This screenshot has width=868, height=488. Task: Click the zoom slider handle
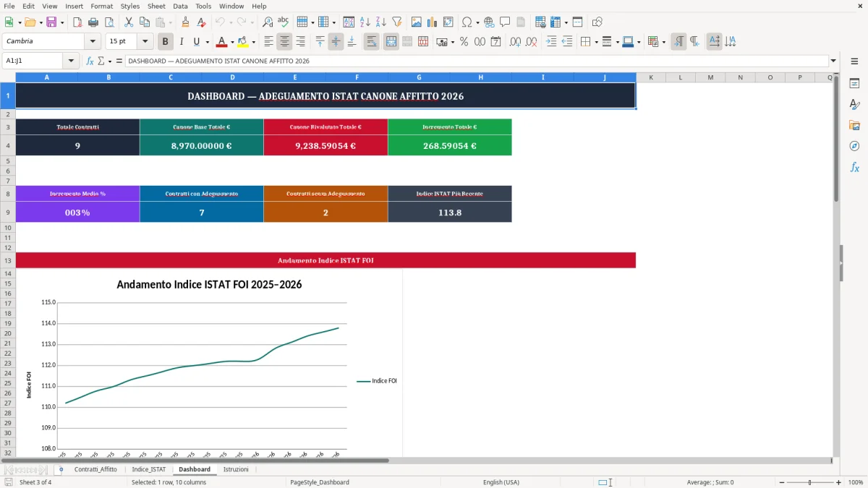coord(809,482)
